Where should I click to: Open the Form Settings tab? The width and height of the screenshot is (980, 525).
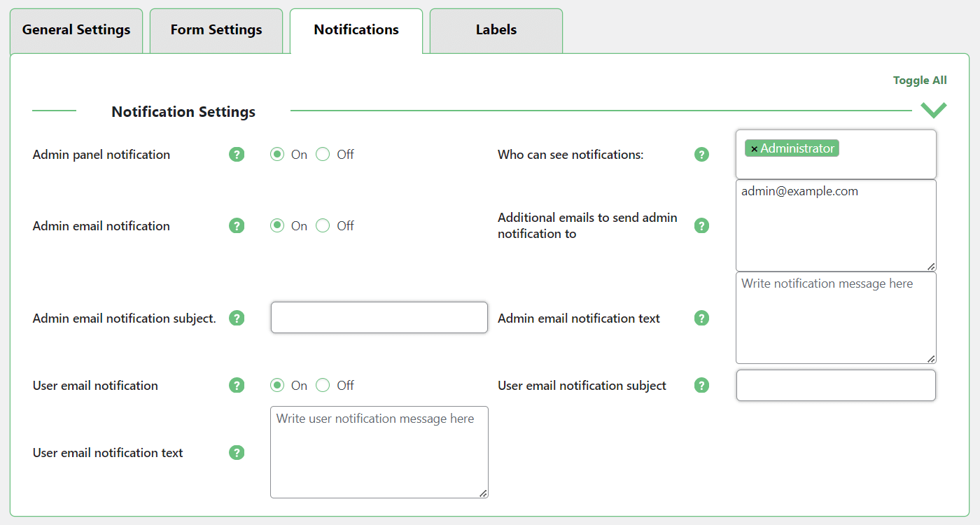point(216,30)
